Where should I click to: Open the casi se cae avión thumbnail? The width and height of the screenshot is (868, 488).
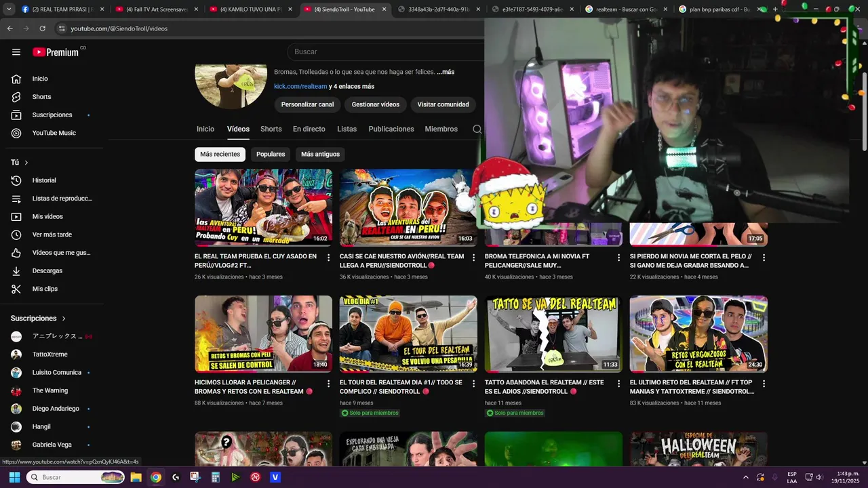tap(408, 207)
